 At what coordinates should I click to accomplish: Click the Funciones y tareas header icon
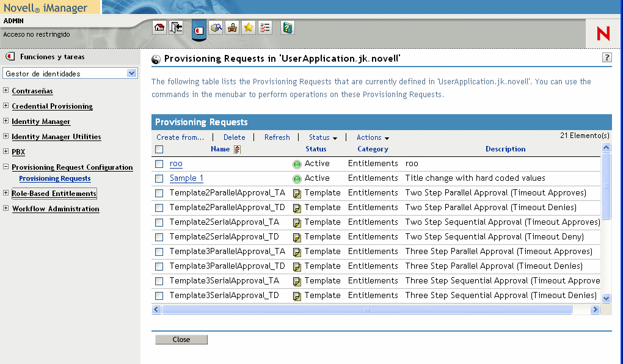click(10, 56)
